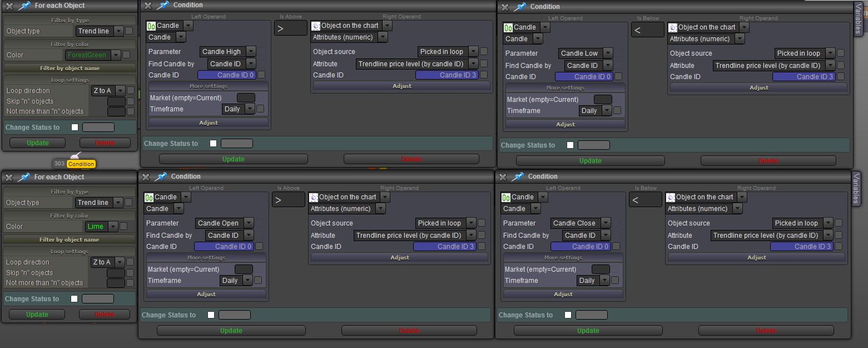Click the > operator in Candle Open condition
The width and height of the screenshot is (868, 348).
point(289,199)
